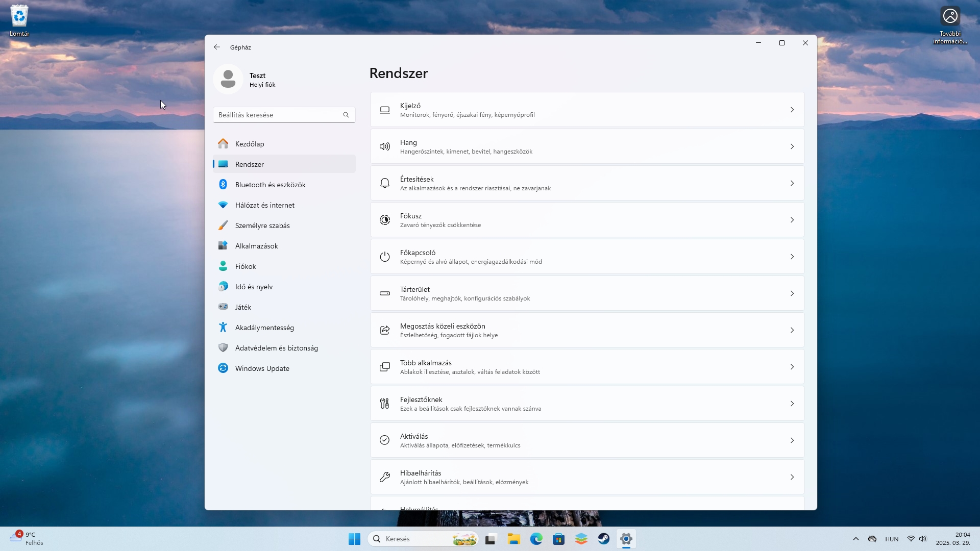Screen dimensions: 980x551
Task: Select the Akadálymentesség accessibility icon
Action: [223, 328]
